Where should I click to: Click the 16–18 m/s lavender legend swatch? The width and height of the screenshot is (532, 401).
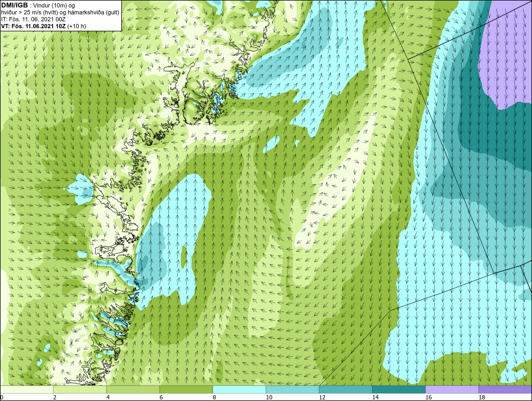tap(452, 389)
